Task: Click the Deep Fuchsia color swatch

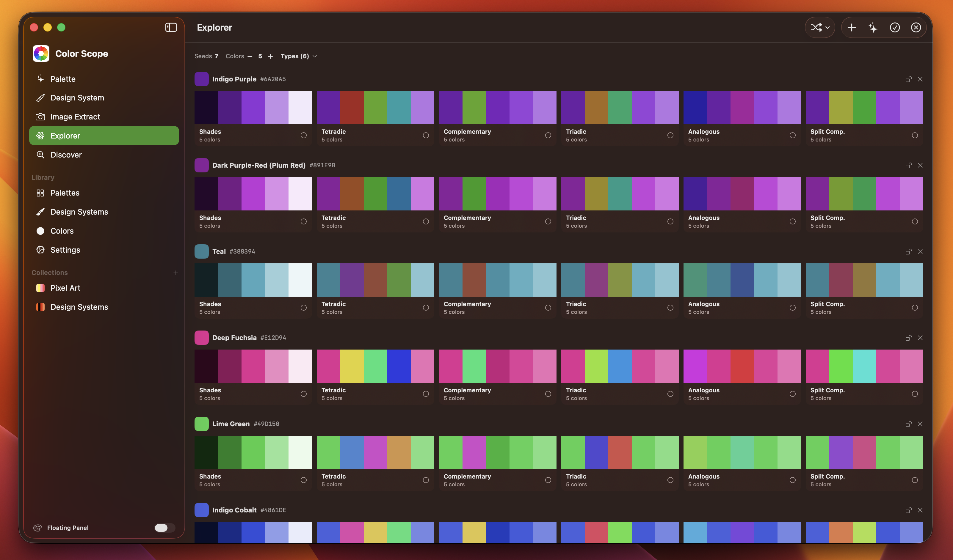Action: click(x=201, y=337)
